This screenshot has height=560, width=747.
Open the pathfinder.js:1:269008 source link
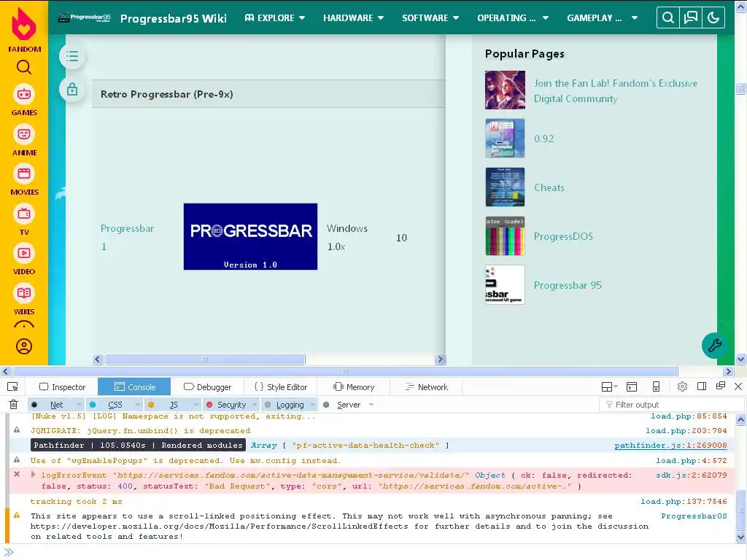coord(670,445)
